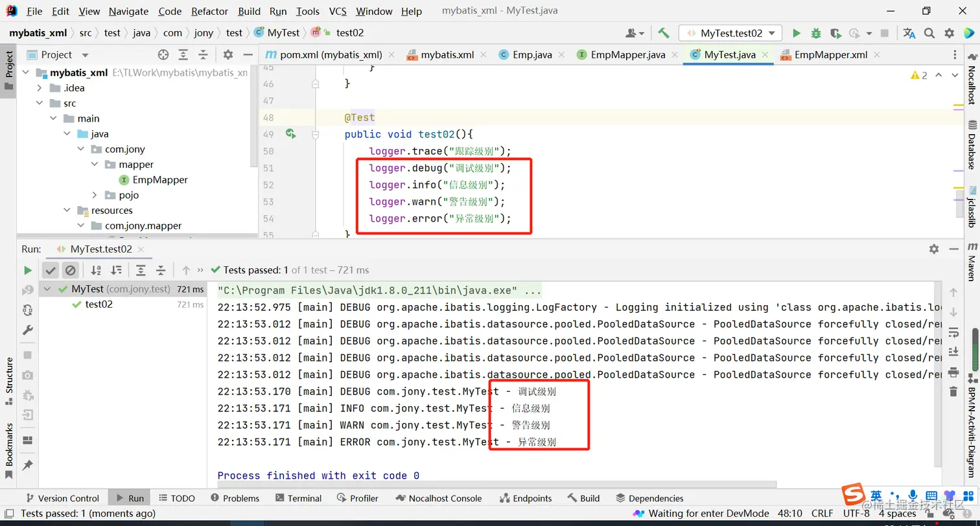
Task: Click the rerun failed tests icon
Action: 27,290
